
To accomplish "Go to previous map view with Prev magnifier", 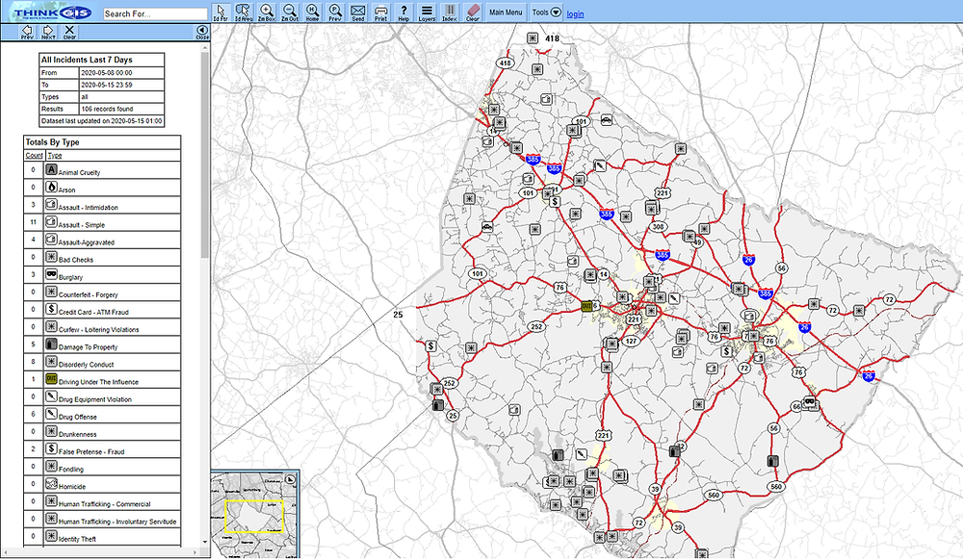I will 335,13.
